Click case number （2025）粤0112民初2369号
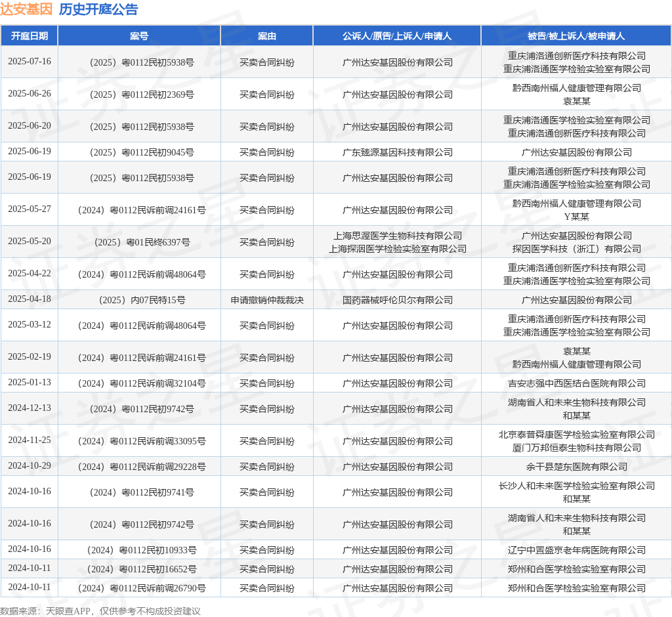The width and height of the screenshot is (672, 617). 139,95
